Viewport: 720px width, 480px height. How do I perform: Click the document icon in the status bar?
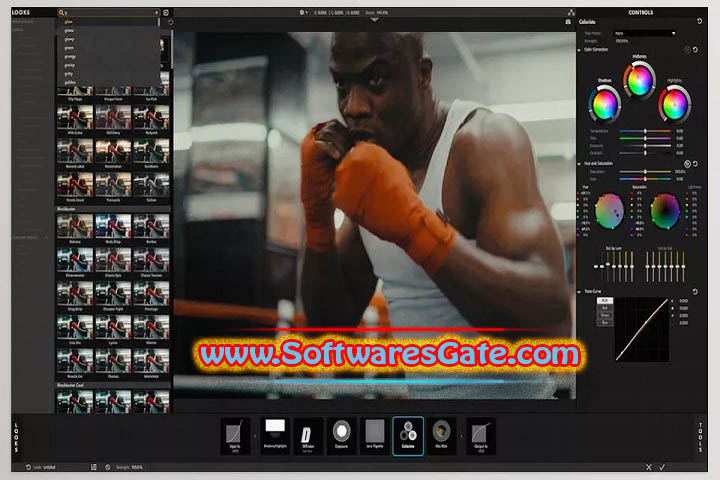pyautogui.click(x=94, y=467)
